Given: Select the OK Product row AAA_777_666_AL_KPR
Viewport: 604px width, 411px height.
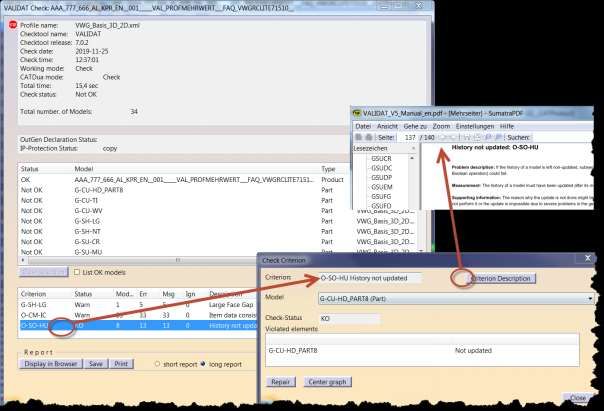Looking at the screenshot, I should pyautogui.click(x=184, y=179).
